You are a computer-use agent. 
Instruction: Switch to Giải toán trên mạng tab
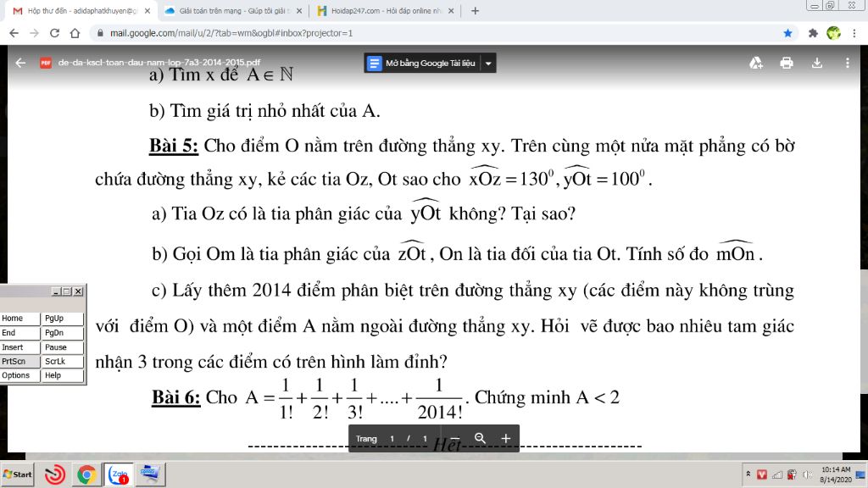pyautogui.click(x=232, y=10)
